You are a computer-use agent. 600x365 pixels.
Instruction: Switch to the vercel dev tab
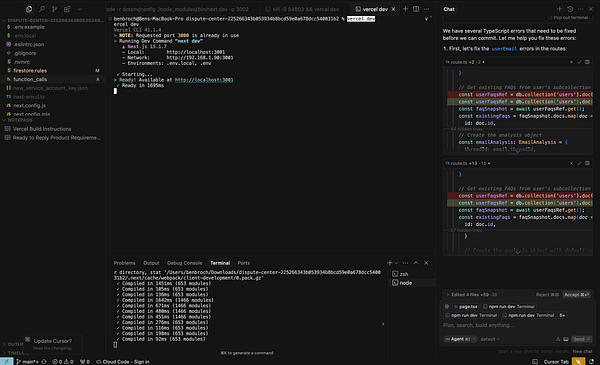375,9
